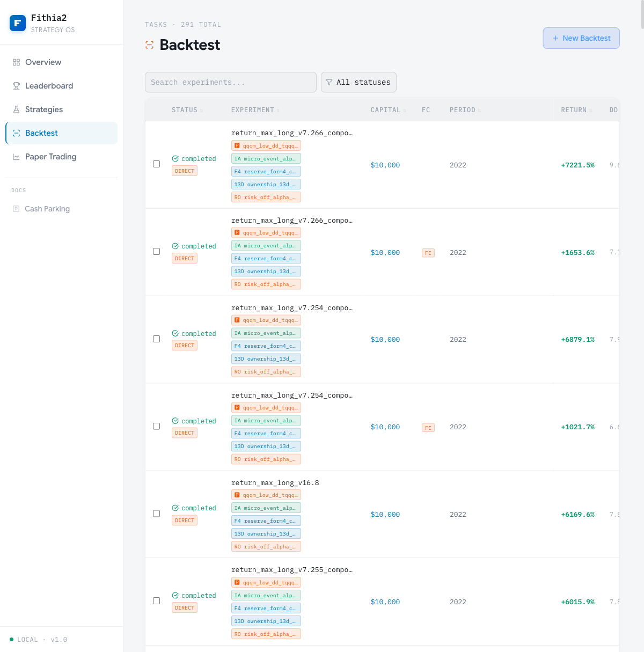Click $10,000 capital in +7221.5% row
Viewport: 644px width, 652px height.
385,165
